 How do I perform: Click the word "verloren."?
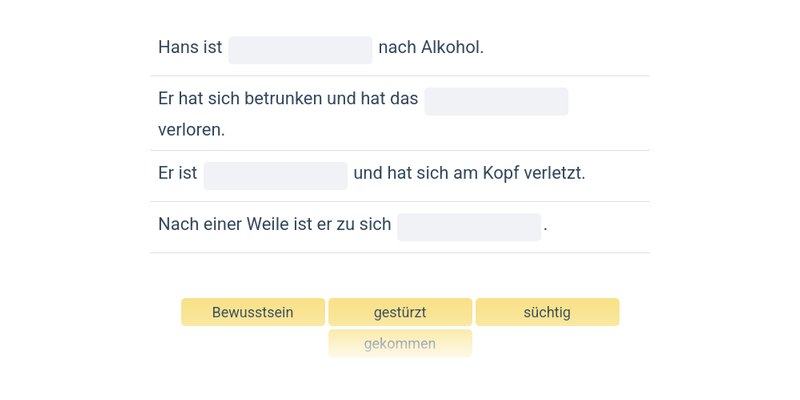(x=191, y=130)
